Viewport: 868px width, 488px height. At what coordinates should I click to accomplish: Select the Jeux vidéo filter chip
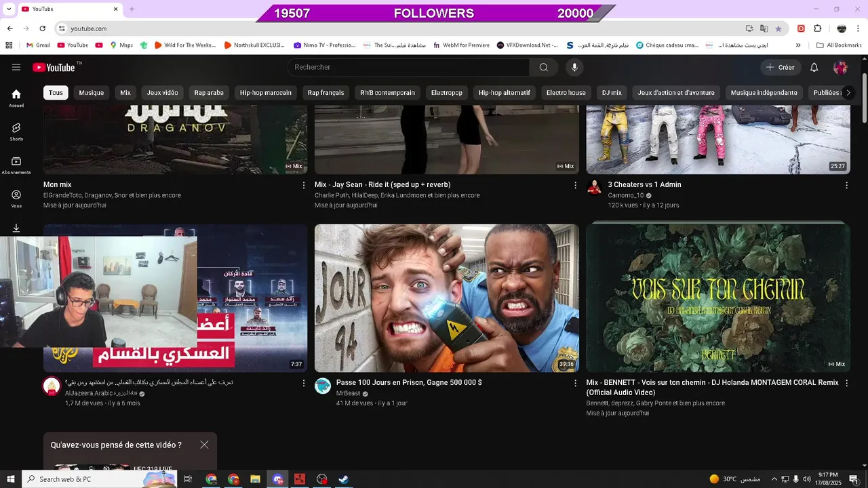tap(163, 93)
